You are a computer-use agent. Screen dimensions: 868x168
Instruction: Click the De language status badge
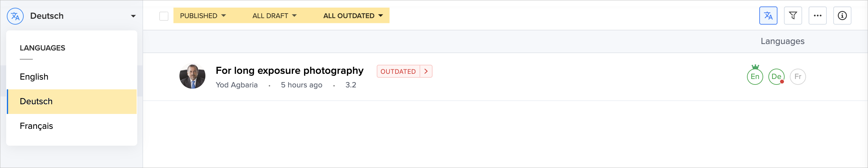click(776, 77)
